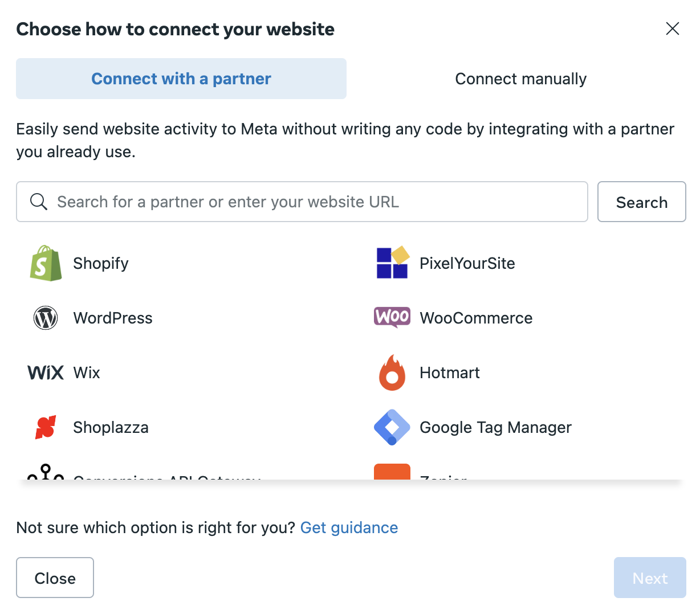The width and height of the screenshot is (700, 614).
Task: Click the Shopify shopping bag icon
Action: click(x=46, y=263)
